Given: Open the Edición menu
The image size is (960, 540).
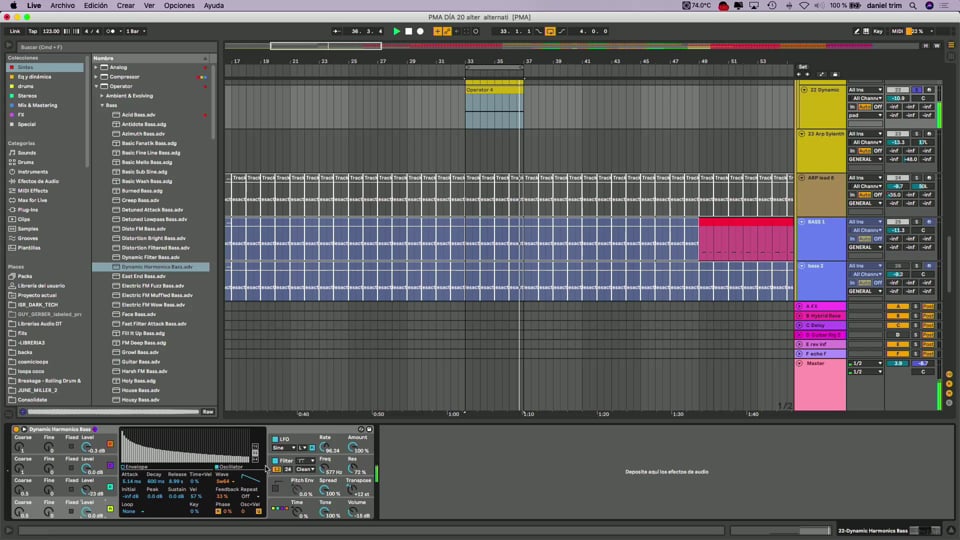Looking at the screenshot, I should (96, 6).
